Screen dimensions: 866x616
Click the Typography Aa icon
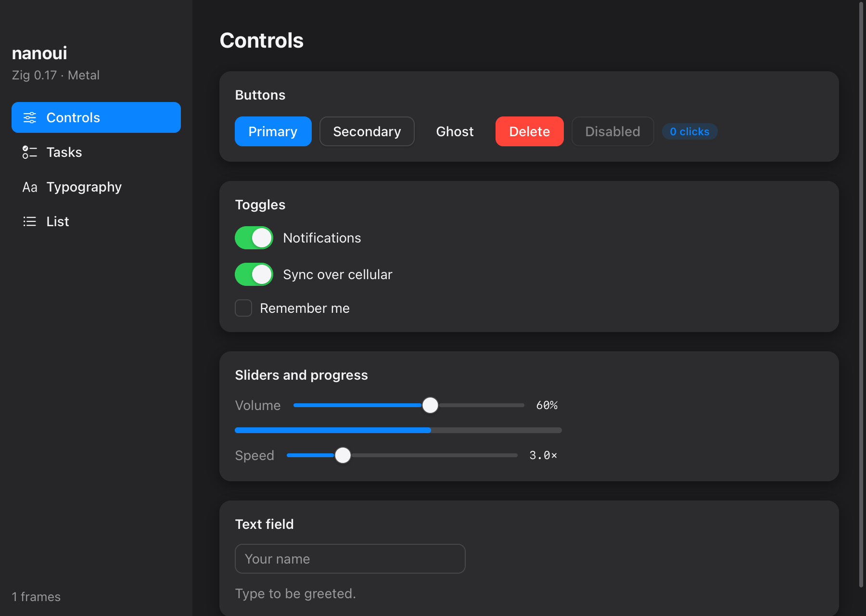coord(30,187)
